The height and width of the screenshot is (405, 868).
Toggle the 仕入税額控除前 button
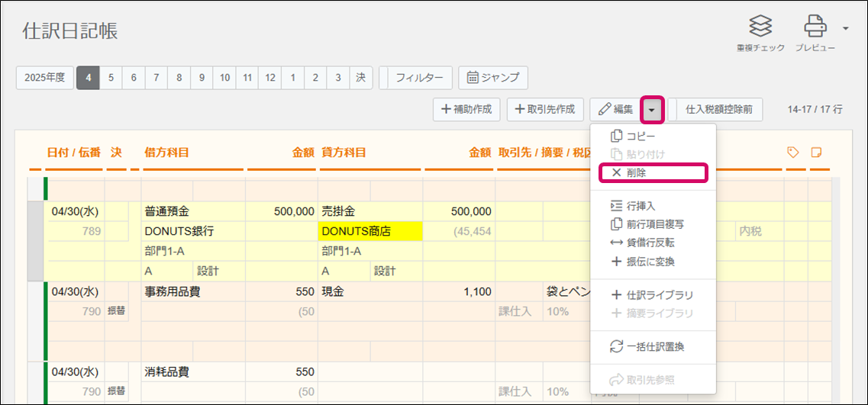point(719,110)
